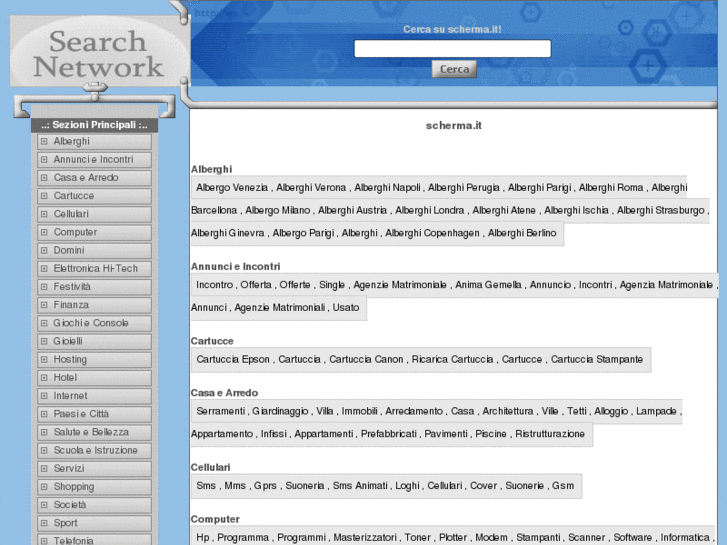The width and height of the screenshot is (727, 545).
Task: Click the plus icon beside Hosting
Action: [x=44, y=359]
